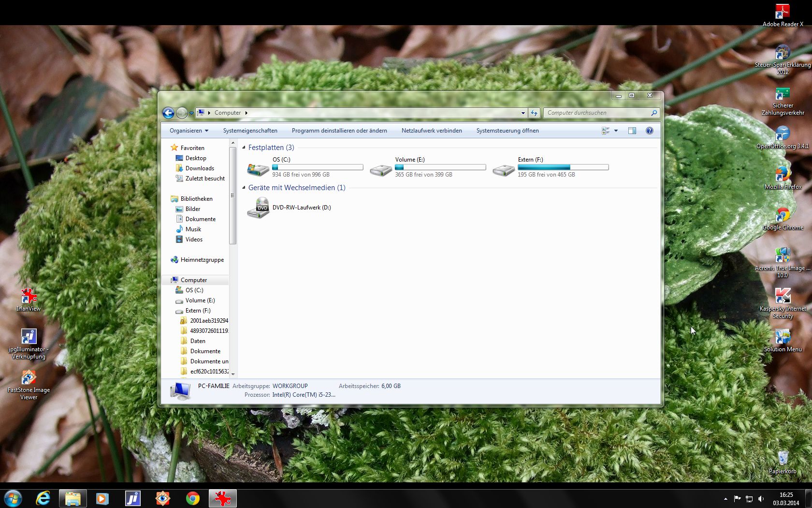Change view using the view icon
The height and width of the screenshot is (508, 812).
pyautogui.click(x=605, y=131)
